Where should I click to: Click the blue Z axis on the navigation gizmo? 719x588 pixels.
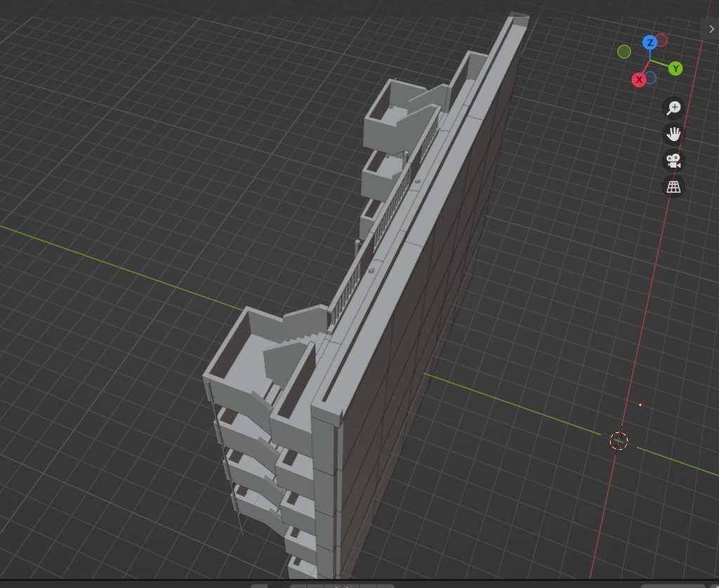(649, 43)
